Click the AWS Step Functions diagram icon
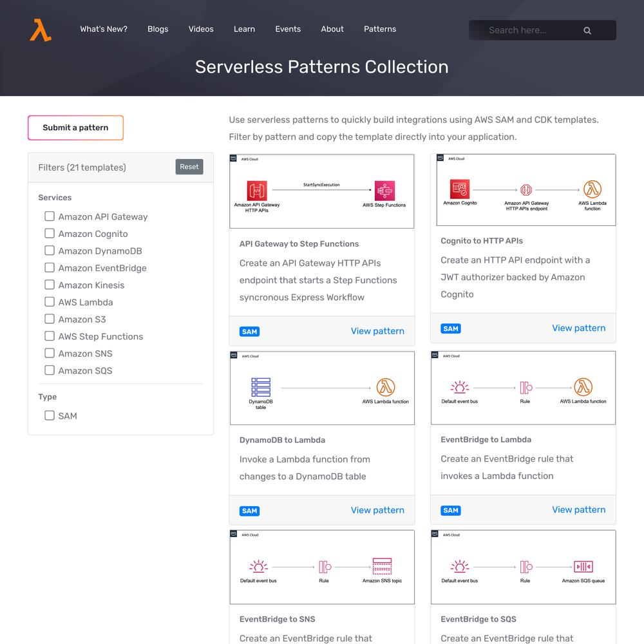644x644 pixels. [384, 191]
